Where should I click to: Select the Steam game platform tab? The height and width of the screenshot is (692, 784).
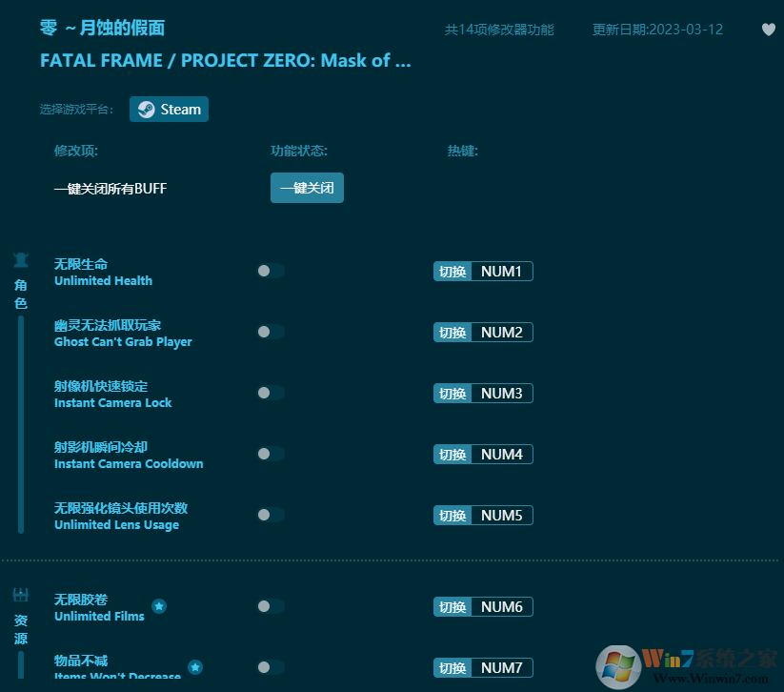pyautogui.click(x=169, y=109)
